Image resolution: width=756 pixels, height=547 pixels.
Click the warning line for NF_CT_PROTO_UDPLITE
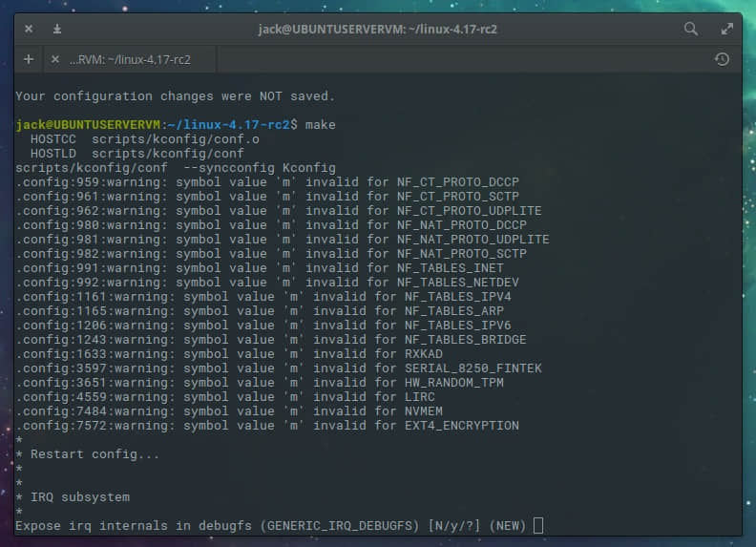click(x=279, y=211)
